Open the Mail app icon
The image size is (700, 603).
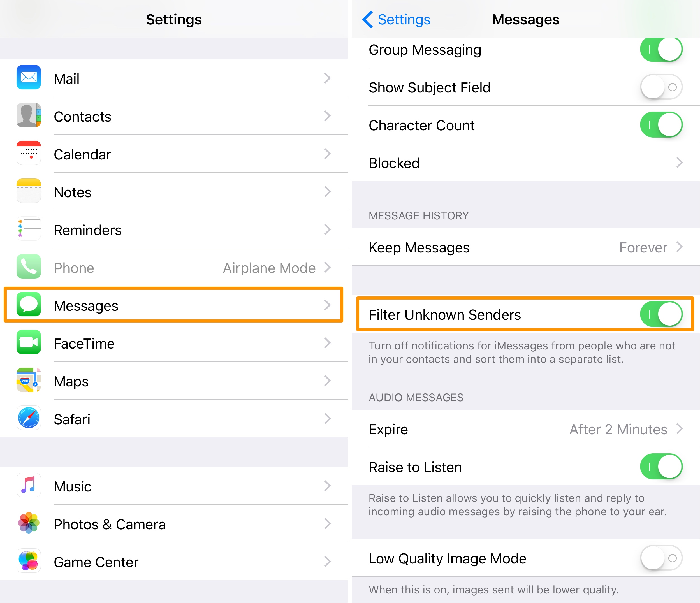pos(29,77)
